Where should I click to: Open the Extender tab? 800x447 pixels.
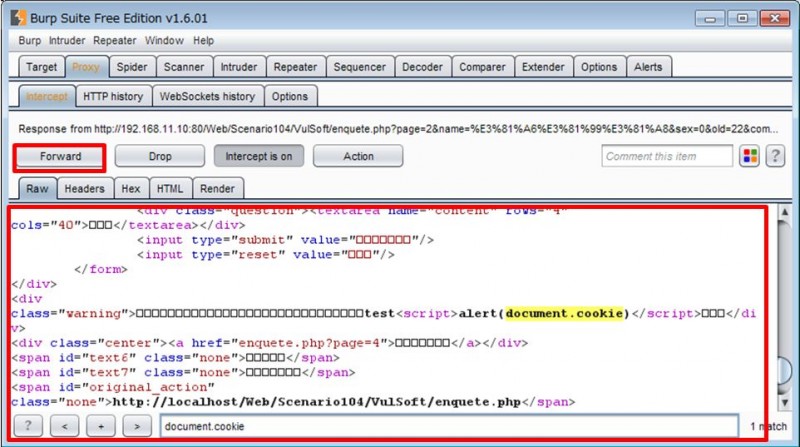(x=543, y=67)
